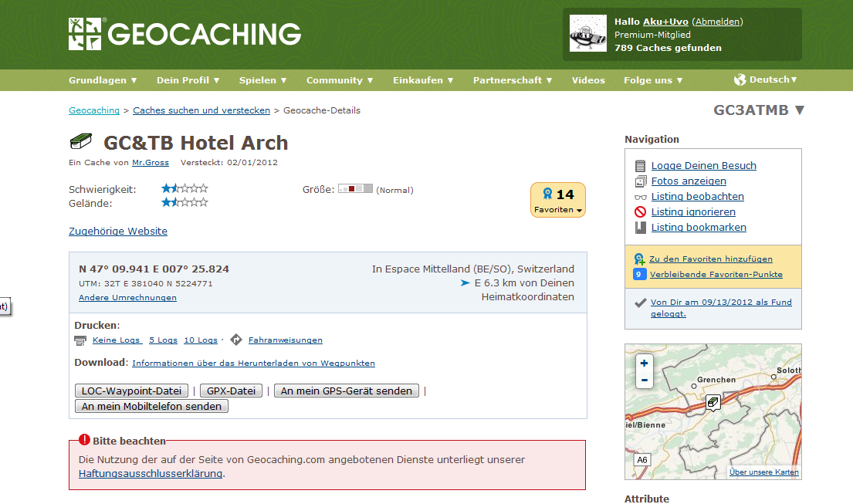Image resolution: width=853 pixels, height=504 pixels.
Task: Click Listing bookmarken link
Action: click(699, 227)
